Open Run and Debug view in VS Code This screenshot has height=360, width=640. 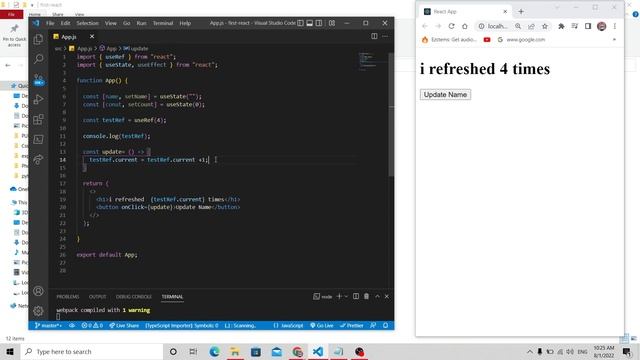[x=38, y=99]
